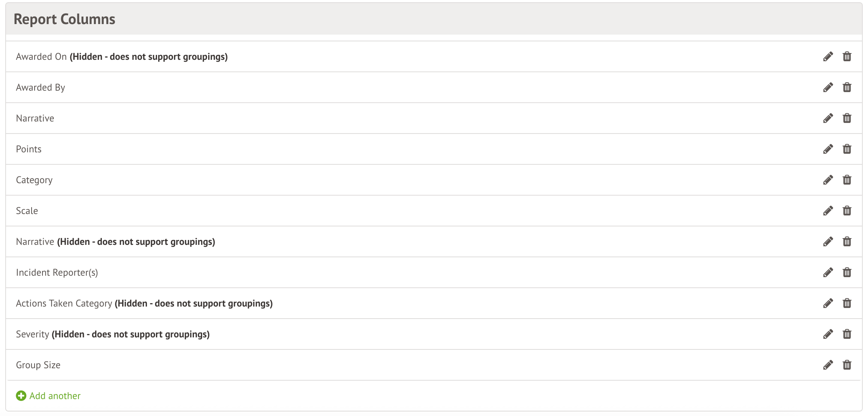Remove the Awarded By column
The height and width of the screenshot is (416, 868).
847,88
